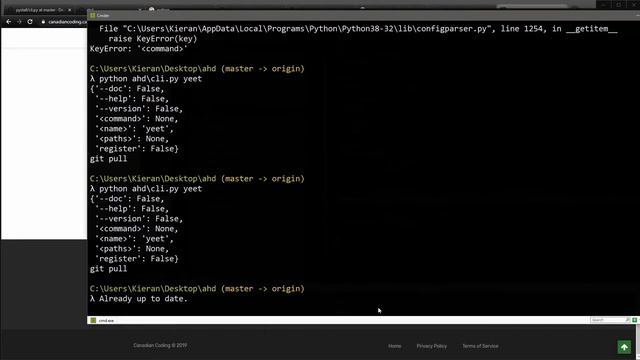
Task: Click the canadiancoding address bar URL
Action: [67, 22]
